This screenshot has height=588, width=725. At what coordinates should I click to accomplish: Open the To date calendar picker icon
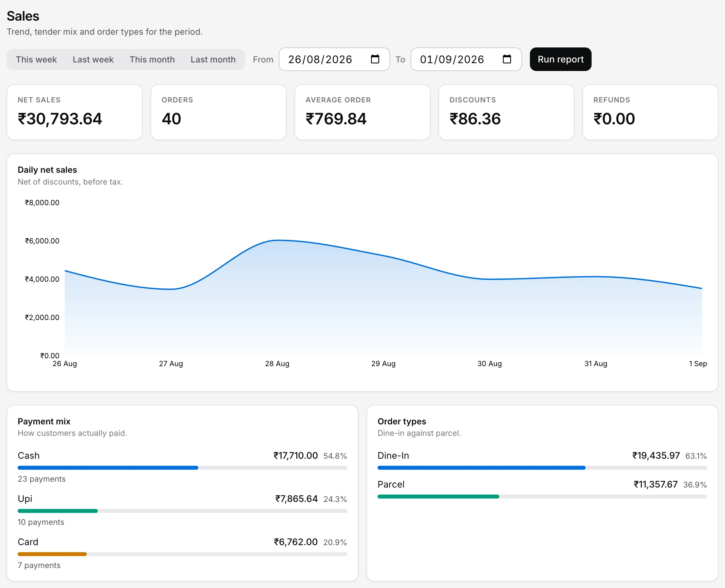point(506,59)
